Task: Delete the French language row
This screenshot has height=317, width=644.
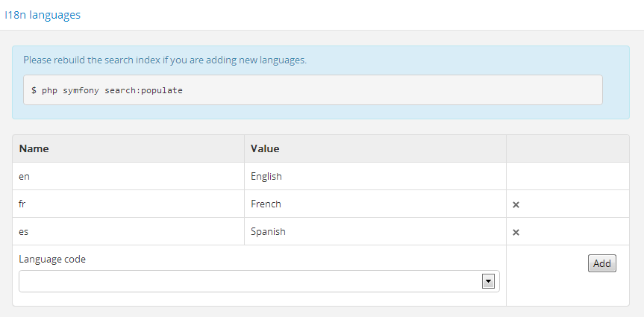Action: click(x=516, y=204)
